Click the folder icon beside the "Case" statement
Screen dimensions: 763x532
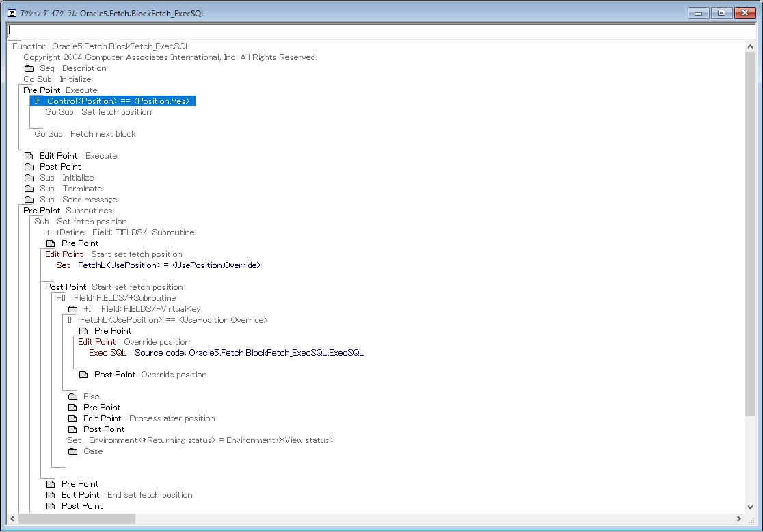(73, 451)
